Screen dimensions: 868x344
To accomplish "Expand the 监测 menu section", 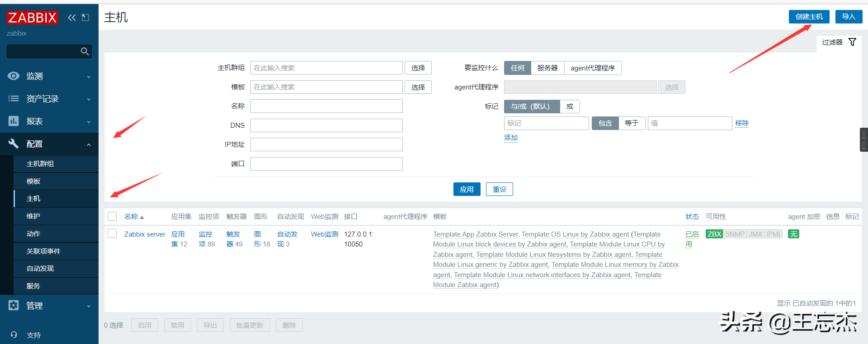I will [49, 76].
